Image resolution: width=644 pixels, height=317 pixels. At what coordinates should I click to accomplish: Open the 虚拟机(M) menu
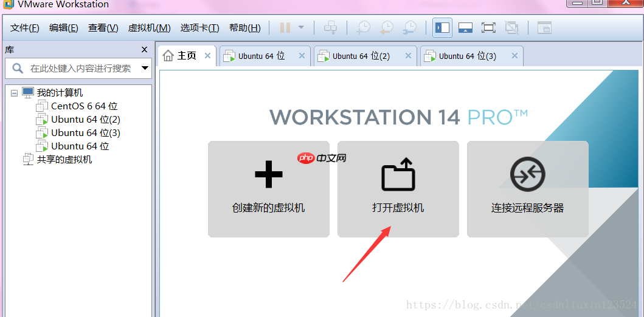click(x=149, y=28)
